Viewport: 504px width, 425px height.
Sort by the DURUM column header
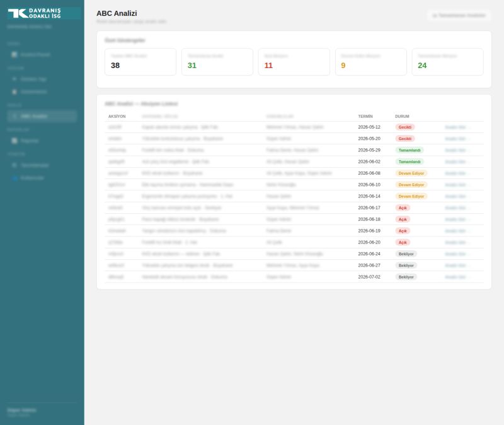[402, 117]
